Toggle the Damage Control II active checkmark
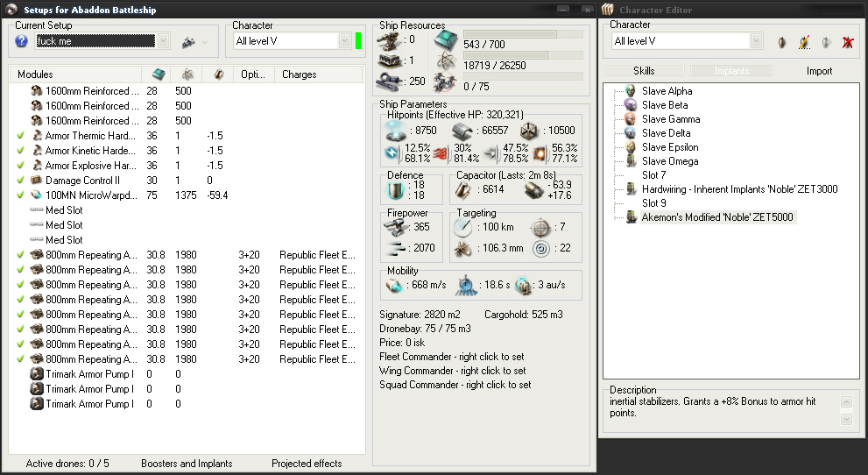The image size is (868, 475). click(20, 181)
